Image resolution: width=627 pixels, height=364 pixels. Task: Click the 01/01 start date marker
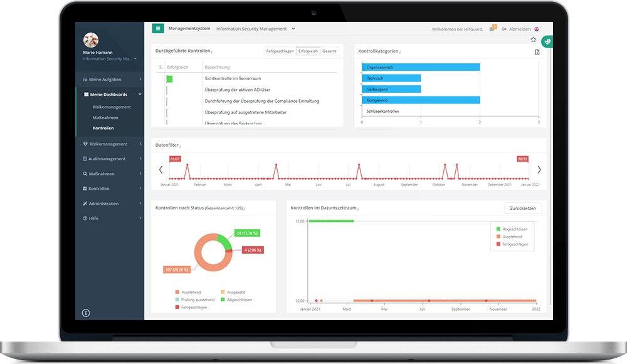[x=175, y=159]
